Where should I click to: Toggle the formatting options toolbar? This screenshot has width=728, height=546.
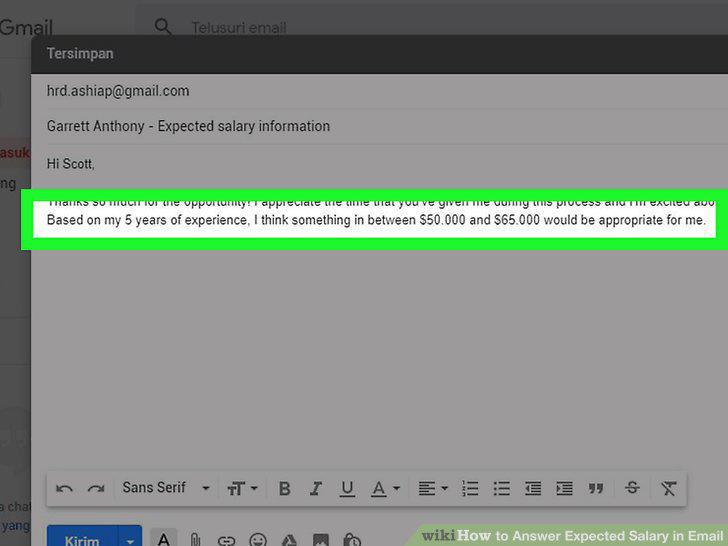click(163, 538)
